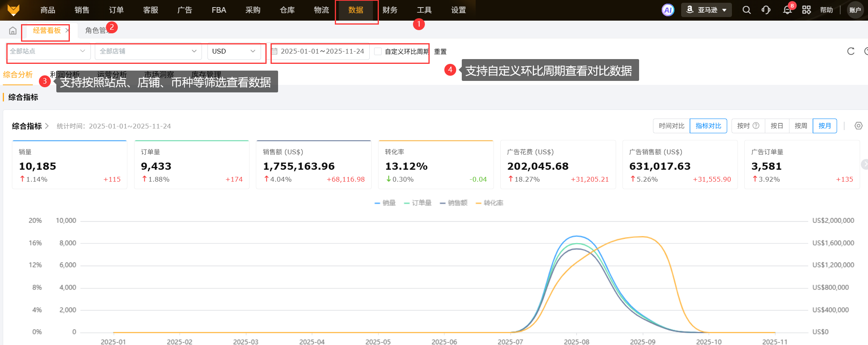Go to home via the house icon
Viewport: 868px width, 345px height.
[x=13, y=31]
